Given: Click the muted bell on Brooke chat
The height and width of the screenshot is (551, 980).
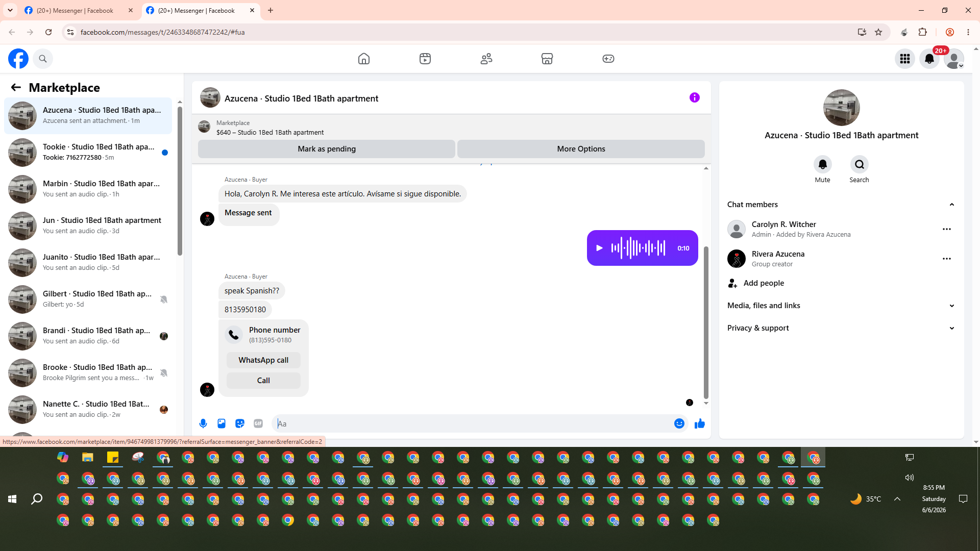Looking at the screenshot, I should pyautogui.click(x=164, y=373).
